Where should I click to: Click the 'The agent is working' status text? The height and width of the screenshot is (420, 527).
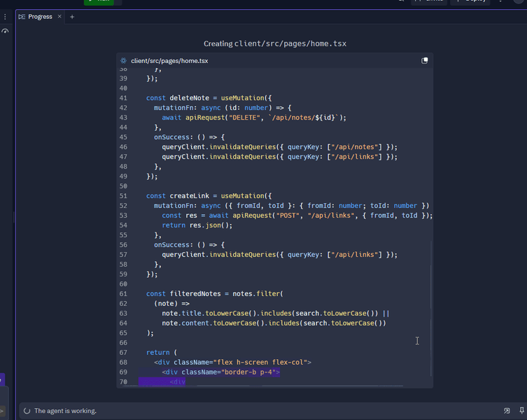tap(65, 411)
